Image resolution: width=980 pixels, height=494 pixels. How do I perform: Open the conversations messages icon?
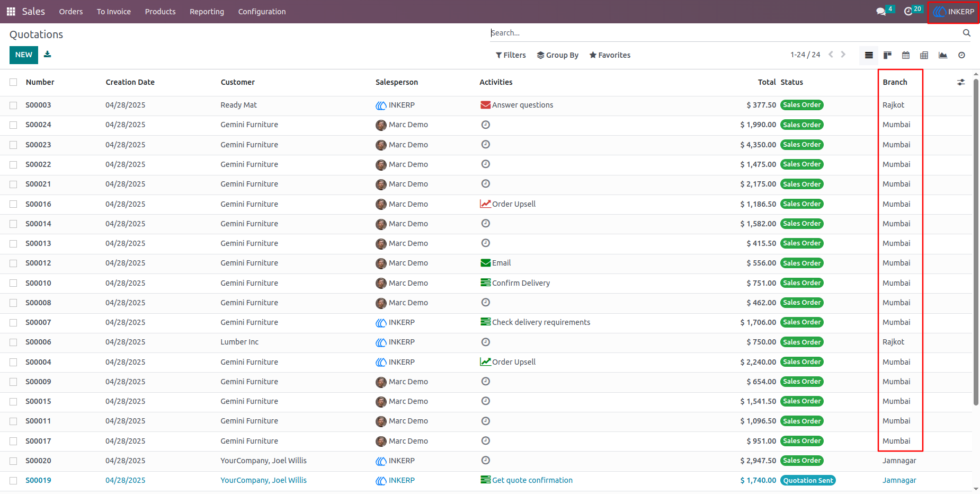click(x=881, y=12)
